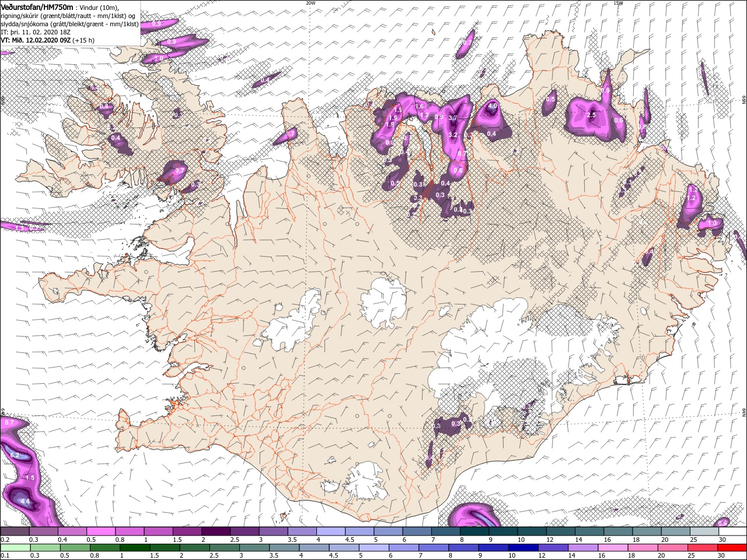Click the Veðurstofan/HM750m title text
This screenshot has height=560, width=747.
[x=37, y=6]
